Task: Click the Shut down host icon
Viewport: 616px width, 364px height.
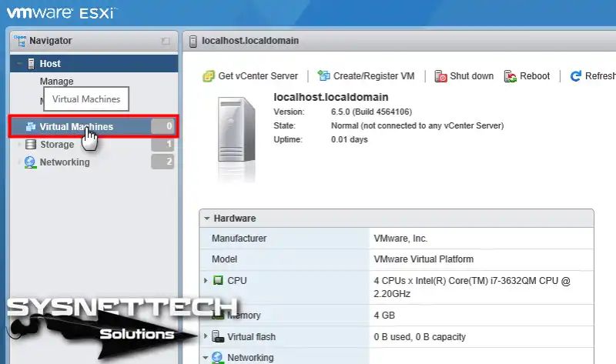Action: (440, 76)
